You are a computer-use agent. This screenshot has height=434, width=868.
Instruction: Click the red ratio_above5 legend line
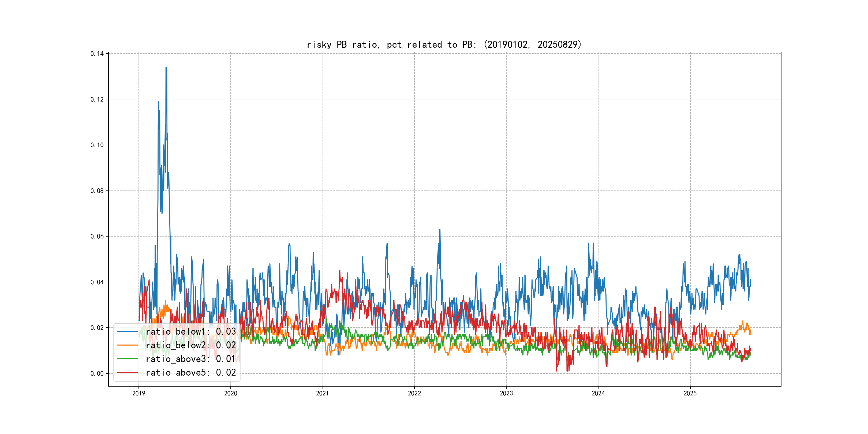point(127,373)
